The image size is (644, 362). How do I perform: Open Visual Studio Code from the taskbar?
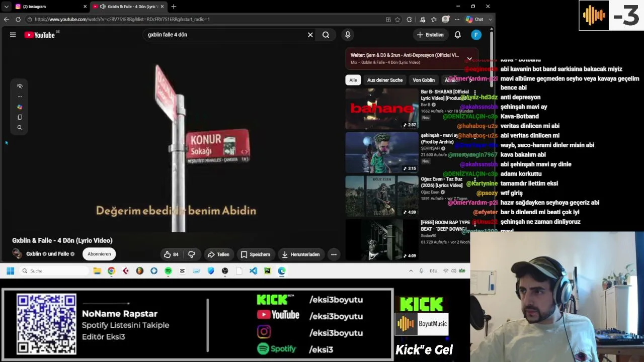[x=253, y=271]
